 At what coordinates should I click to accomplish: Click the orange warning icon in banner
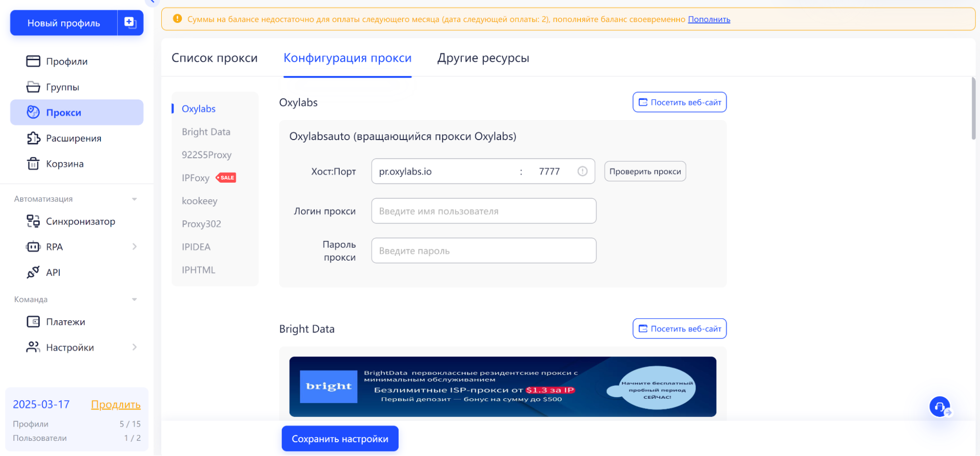click(177, 19)
